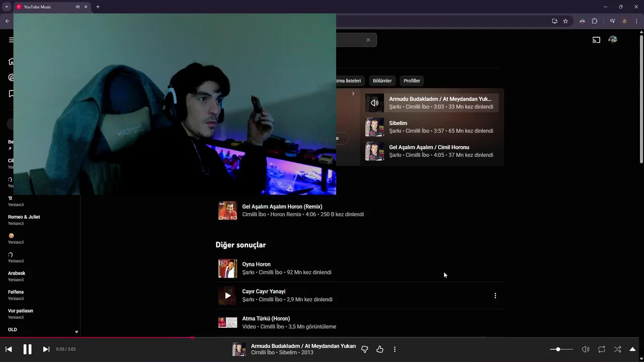Open Cimilli İbo artist link under Oyna Horon
The height and width of the screenshot is (362, 644).
[x=271, y=273]
